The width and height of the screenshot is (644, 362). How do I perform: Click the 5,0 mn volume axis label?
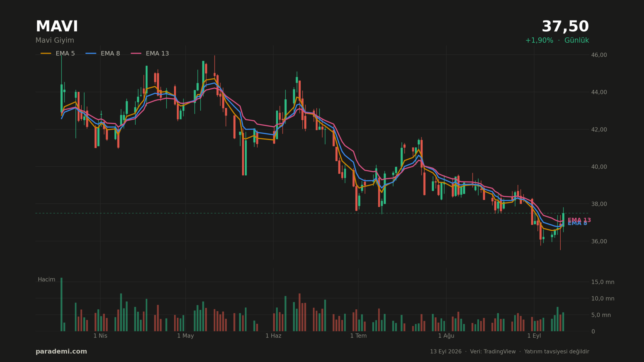pos(601,315)
